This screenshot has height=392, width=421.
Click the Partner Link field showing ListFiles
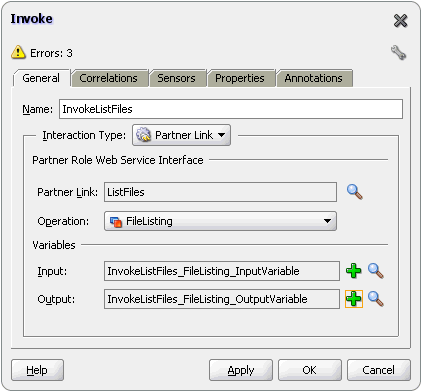tap(220, 192)
